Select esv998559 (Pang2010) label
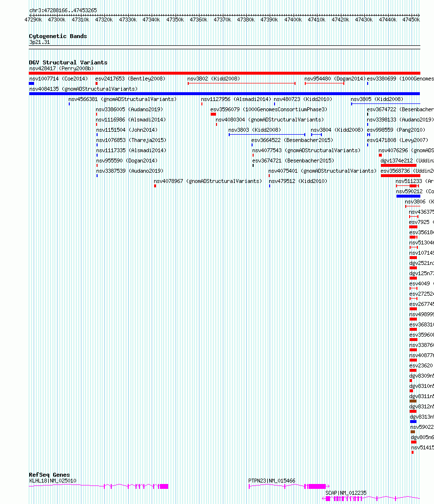The image size is (434, 504). coord(396,130)
